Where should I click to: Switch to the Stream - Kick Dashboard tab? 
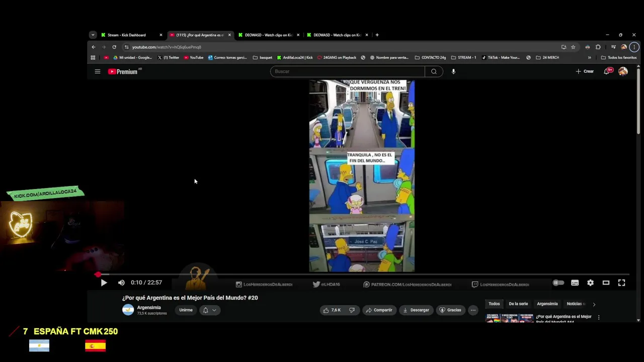132,35
